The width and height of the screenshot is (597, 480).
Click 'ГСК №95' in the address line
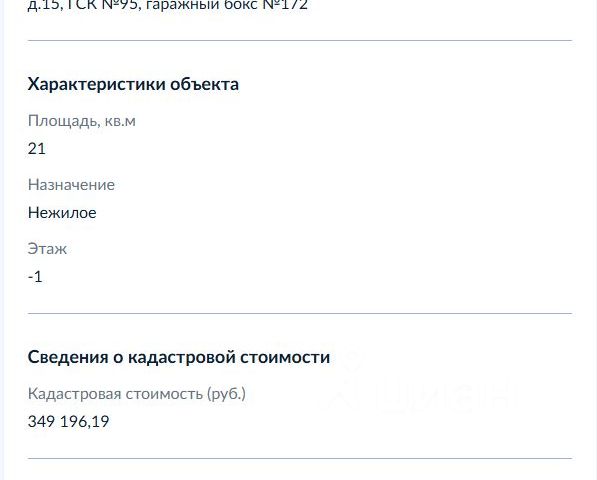104,5
